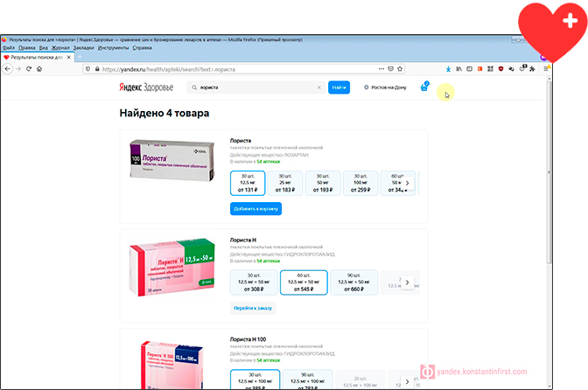Select Лориста Н 60 шт. от 545 ₽
The image size is (588, 390).
point(304,282)
